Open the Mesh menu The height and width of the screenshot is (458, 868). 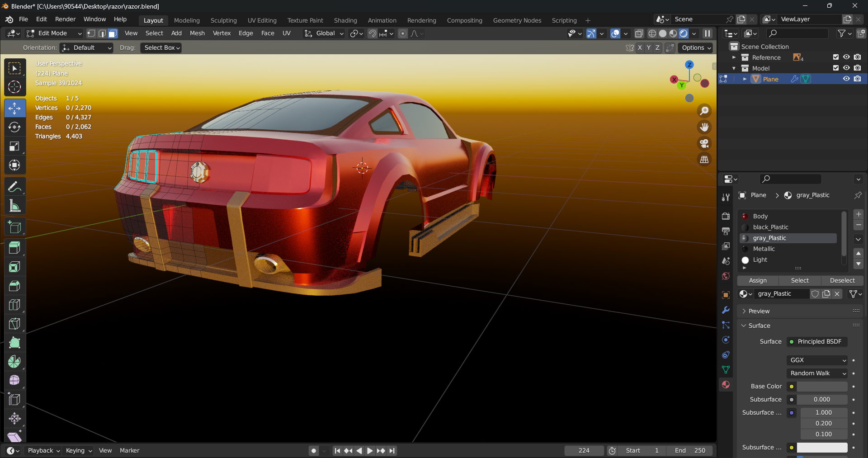click(197, 33)
